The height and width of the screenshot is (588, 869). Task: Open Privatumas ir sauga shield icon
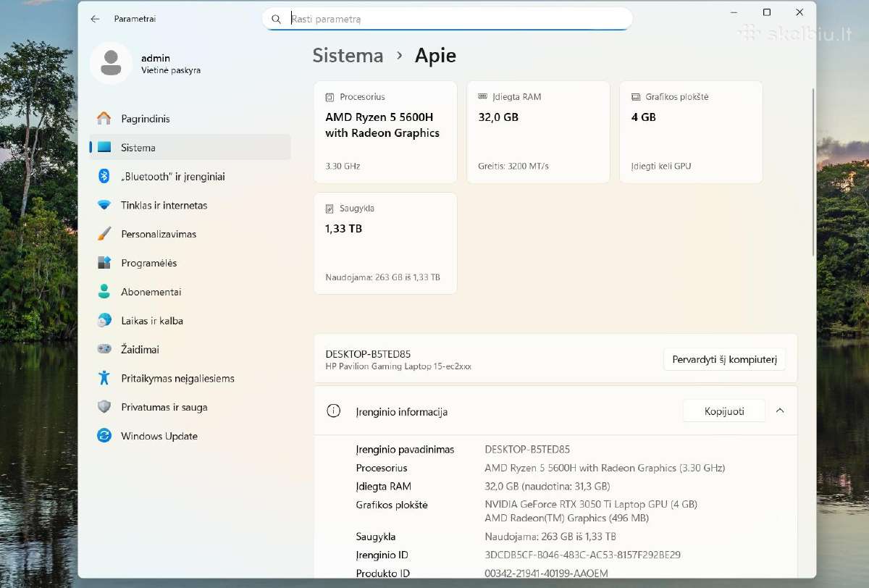point(104,407)
